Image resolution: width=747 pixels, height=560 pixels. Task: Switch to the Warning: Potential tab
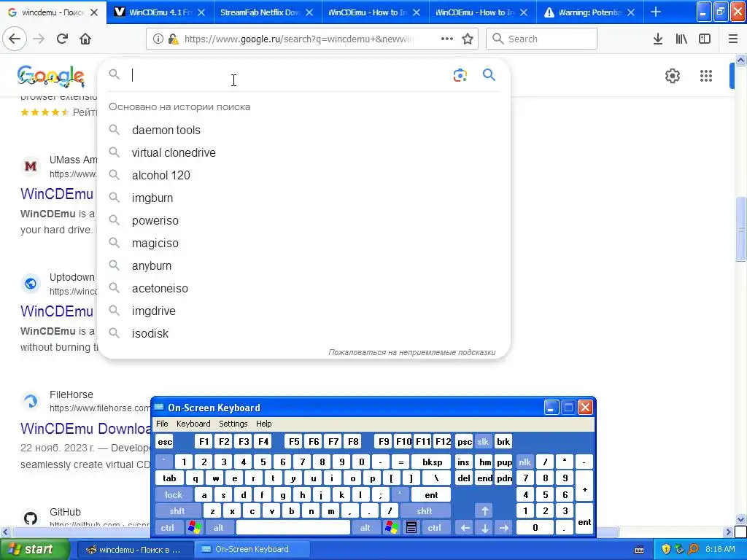pos(589,12)
